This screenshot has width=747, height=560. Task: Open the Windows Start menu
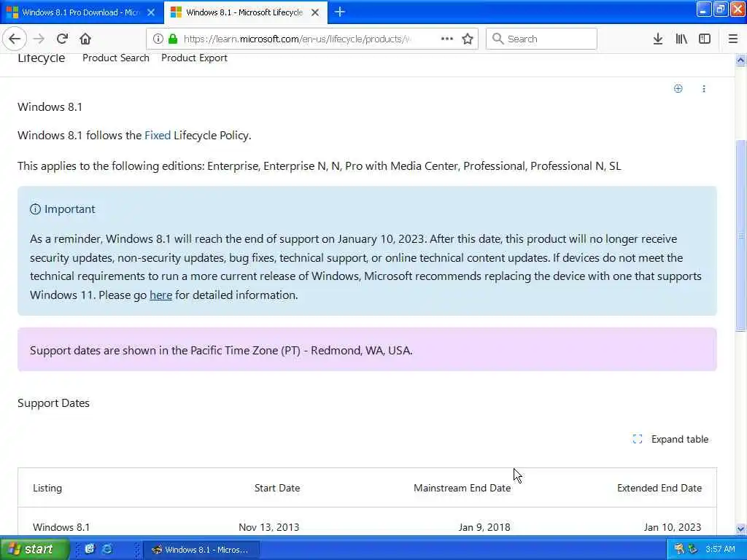coord(34,549)
